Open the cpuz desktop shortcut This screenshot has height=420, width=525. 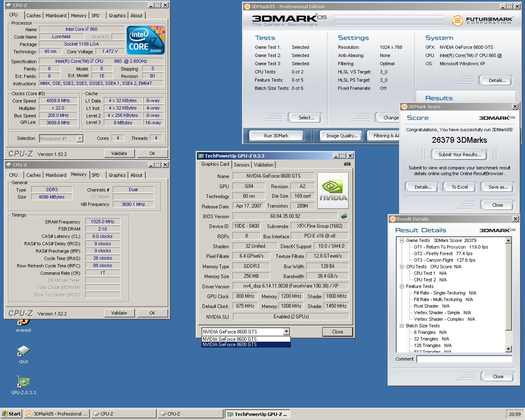pos(23,352)
